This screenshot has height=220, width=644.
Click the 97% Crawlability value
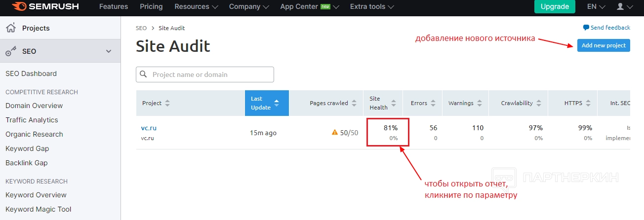(x=535, y=128)
